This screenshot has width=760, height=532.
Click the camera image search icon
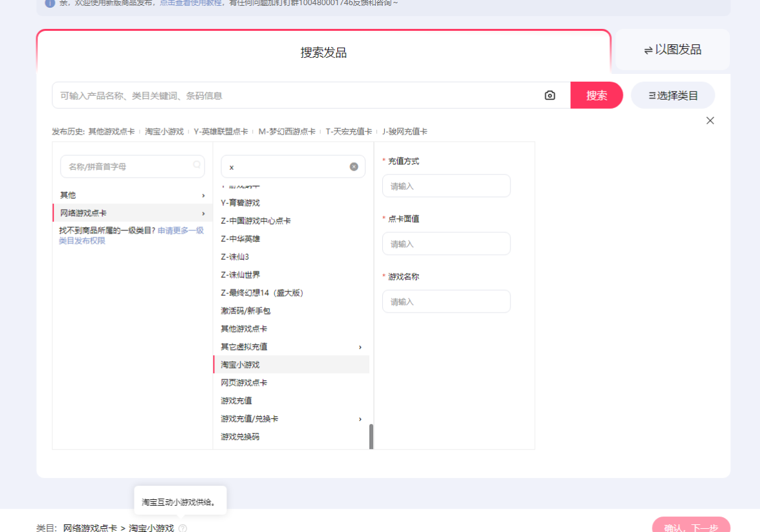pos(550,95)
